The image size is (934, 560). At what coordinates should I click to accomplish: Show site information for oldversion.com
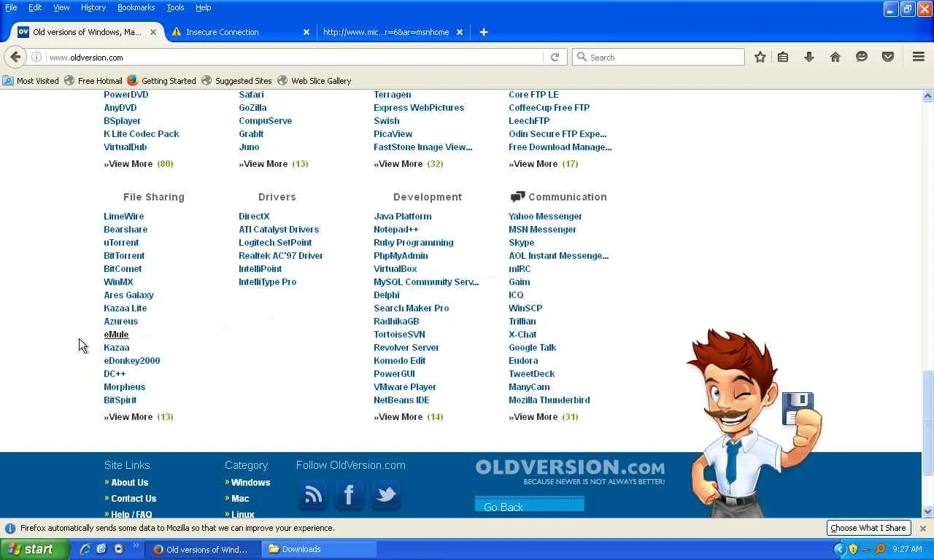[x=36, y=57]
